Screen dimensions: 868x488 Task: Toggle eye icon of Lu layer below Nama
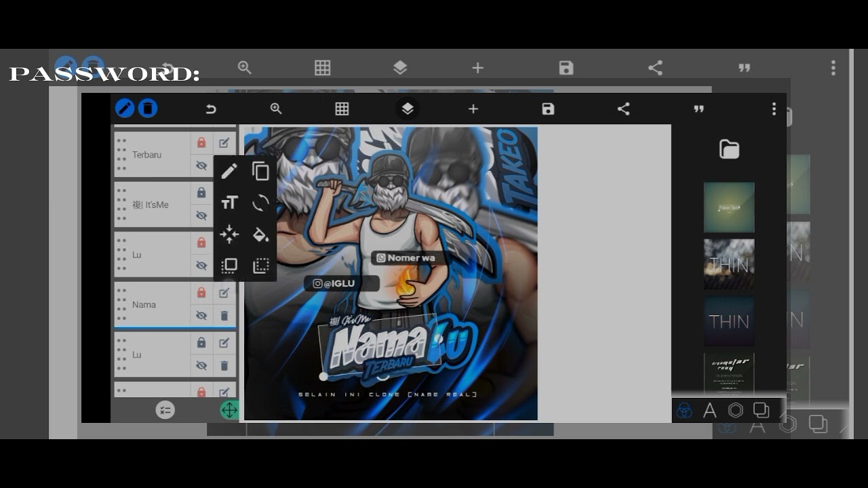coord(201,366)
